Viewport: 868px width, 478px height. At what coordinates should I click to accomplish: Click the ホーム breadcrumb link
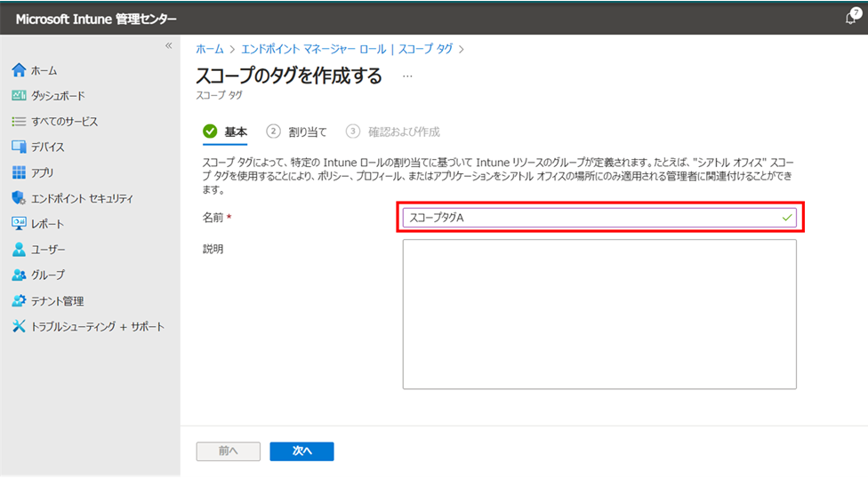click(210, 49)
